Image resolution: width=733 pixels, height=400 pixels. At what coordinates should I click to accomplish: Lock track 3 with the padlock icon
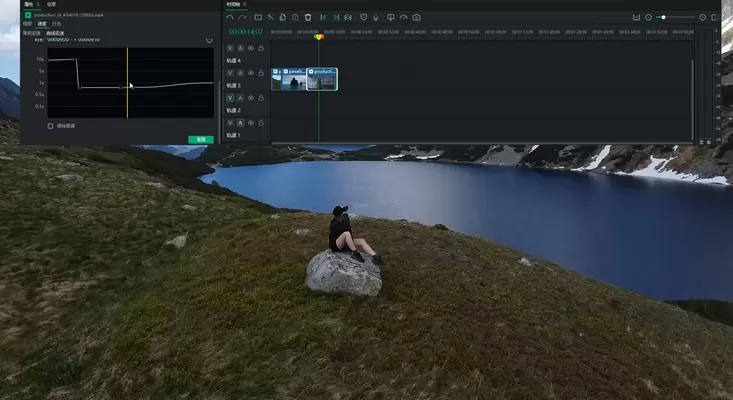(261, 74)
